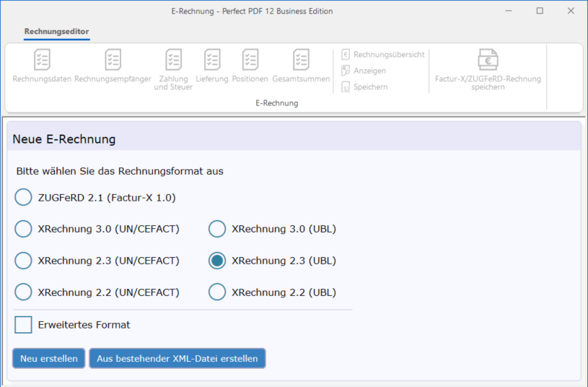Open Rechnungsübersicht in the ribbon
This screenshot has width=588, height=387.
click(383, 55)
